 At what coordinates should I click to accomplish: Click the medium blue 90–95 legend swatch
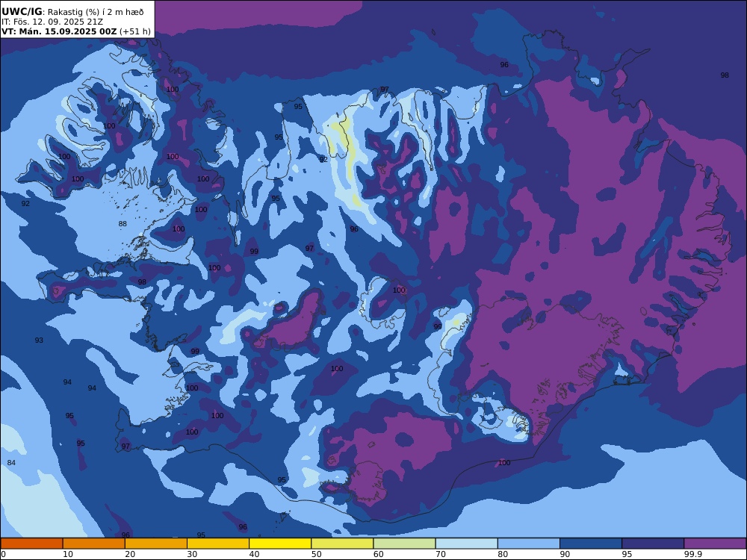pos(591,544)
